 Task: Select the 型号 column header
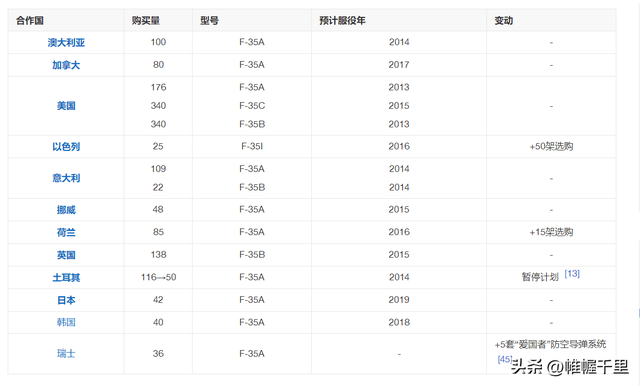coord(209,20)
